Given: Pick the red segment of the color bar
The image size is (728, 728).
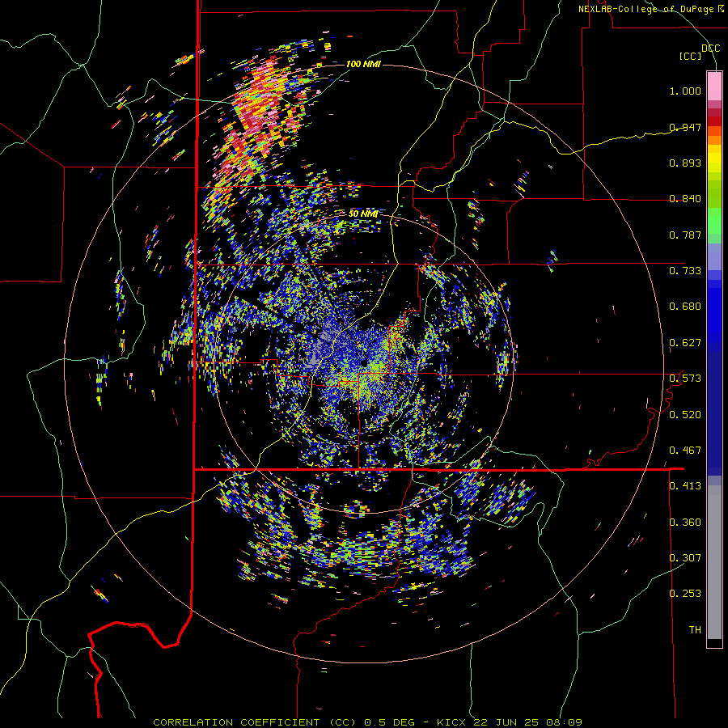Looking at the screenshot, I should 714,121.
